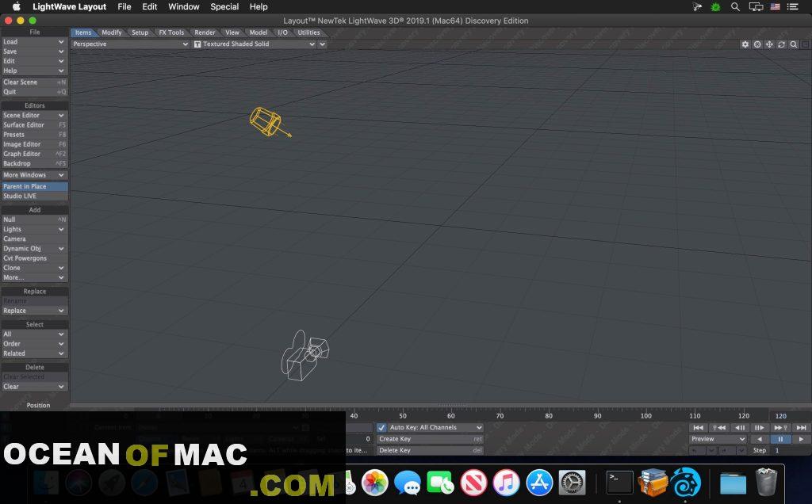Image resolution: width=812 pixels, height=504 pixels.
Task: Jump to the first frame
Action: [699, 427]
